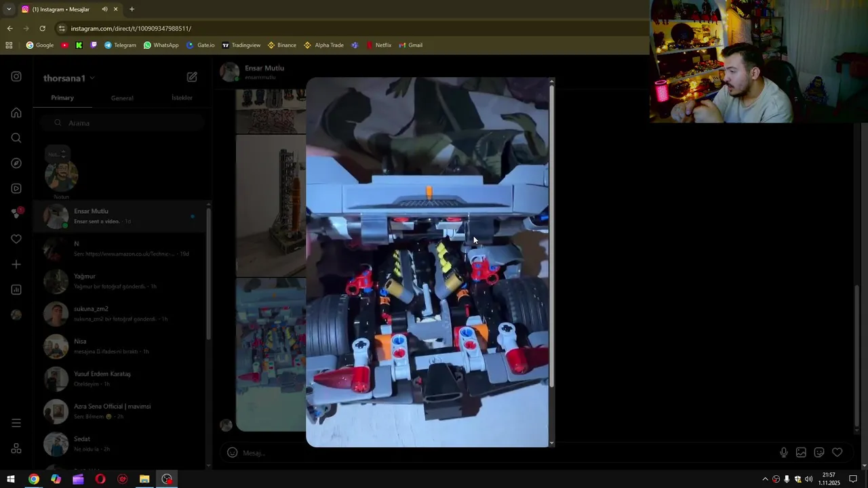Open File Explorer from taskbar

pyautogui.click(x=144, y=479)
